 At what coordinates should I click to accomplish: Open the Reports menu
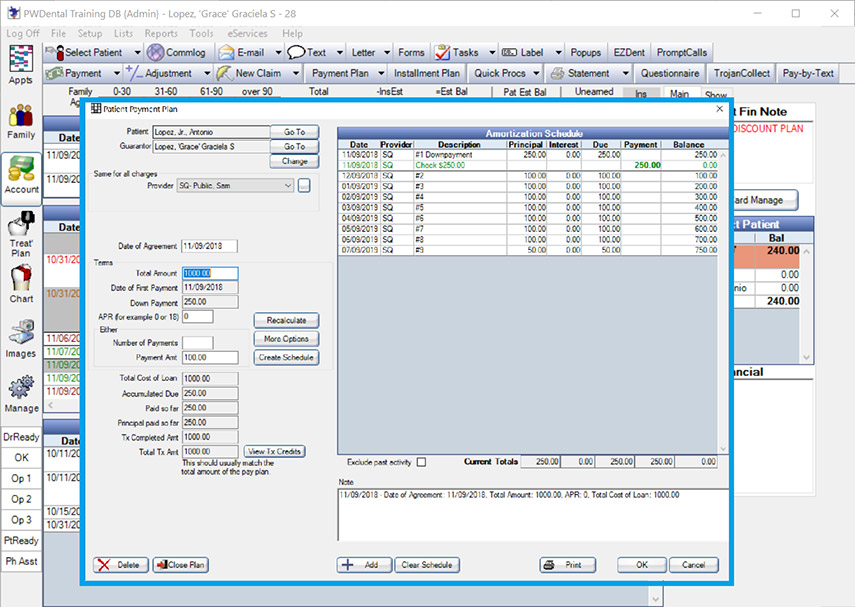pyautogui.click(x=161, y=33)
